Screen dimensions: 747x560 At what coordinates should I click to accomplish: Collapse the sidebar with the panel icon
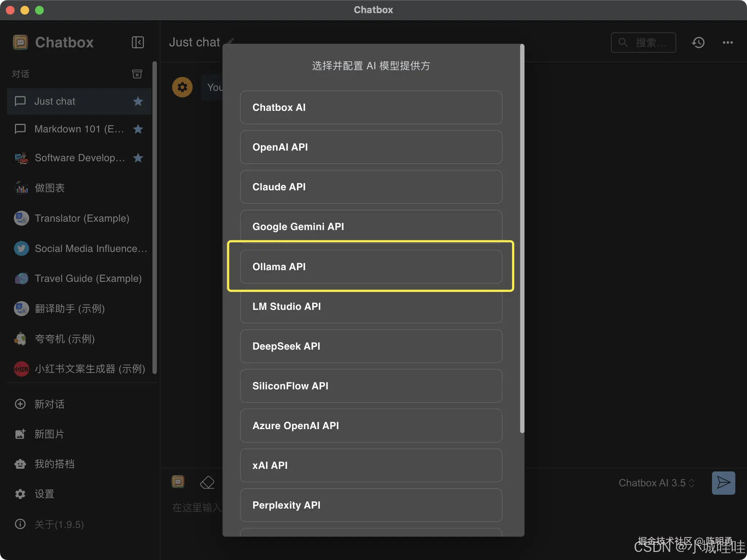pos(138,42)
